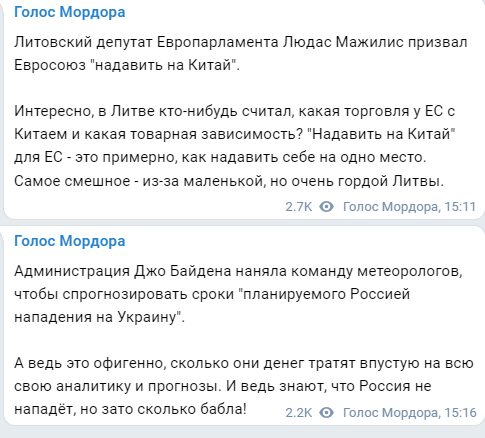Click the word метеорологов
This screenshot has height=438, width=485.
410,272
